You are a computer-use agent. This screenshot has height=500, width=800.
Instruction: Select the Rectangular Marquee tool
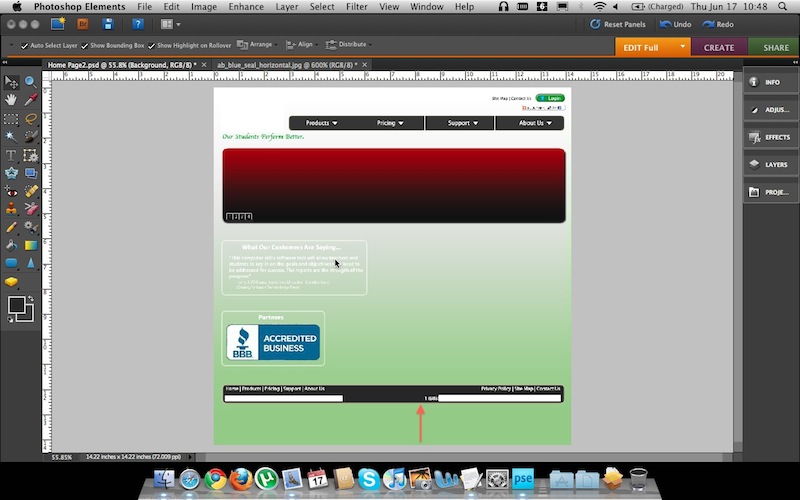click(11, 118)
